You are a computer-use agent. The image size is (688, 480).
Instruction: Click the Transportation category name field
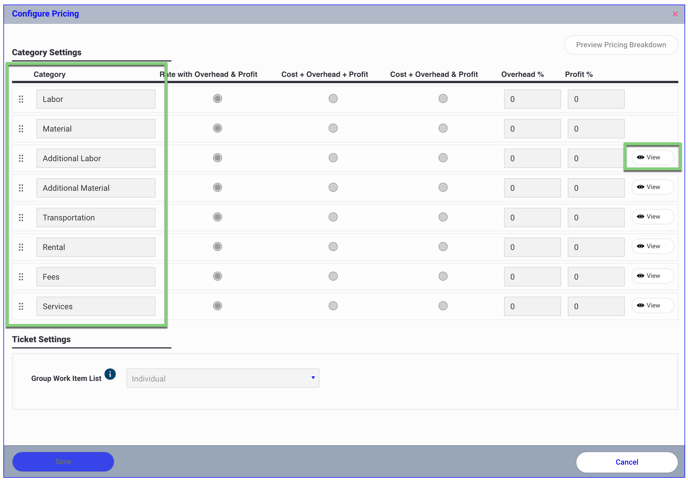pos(96,218)
